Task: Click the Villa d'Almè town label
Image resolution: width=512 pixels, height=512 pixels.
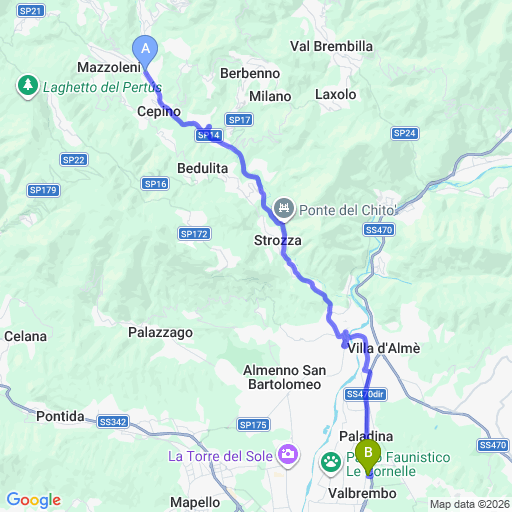Action: [x=384, y=348]
